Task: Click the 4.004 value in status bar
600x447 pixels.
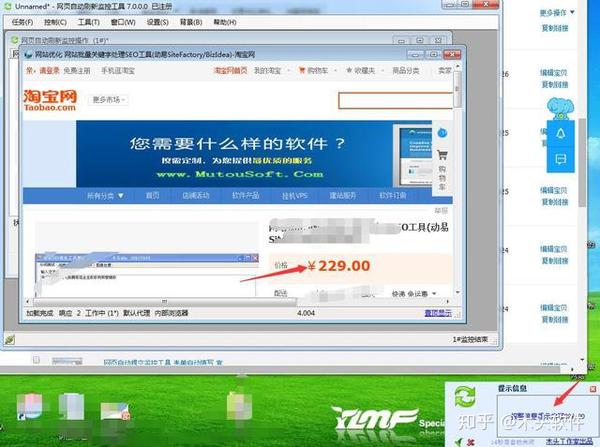Action: point(306,313)
